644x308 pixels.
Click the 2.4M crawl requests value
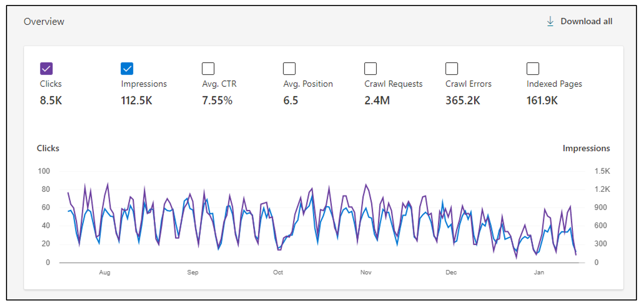tap(377, 100)
